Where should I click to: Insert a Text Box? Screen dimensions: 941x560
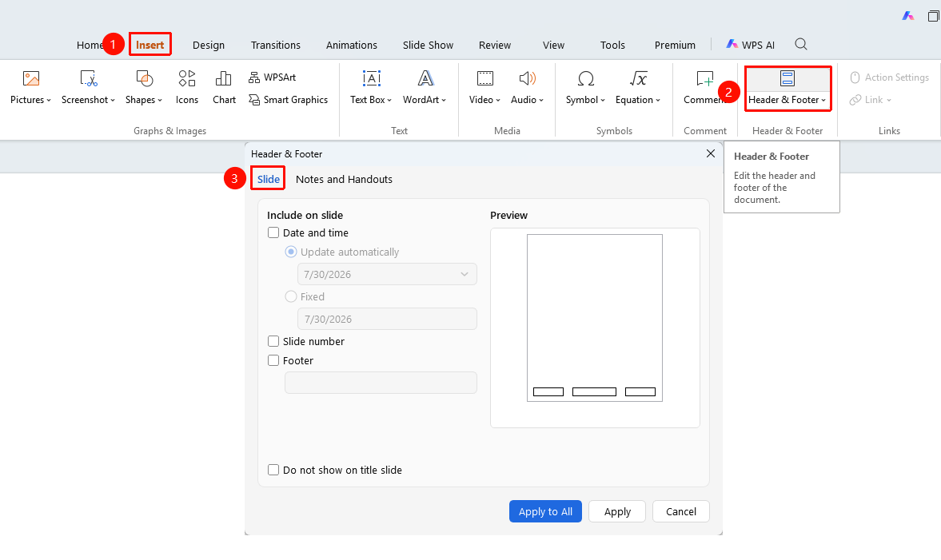[x=371, y=88]
